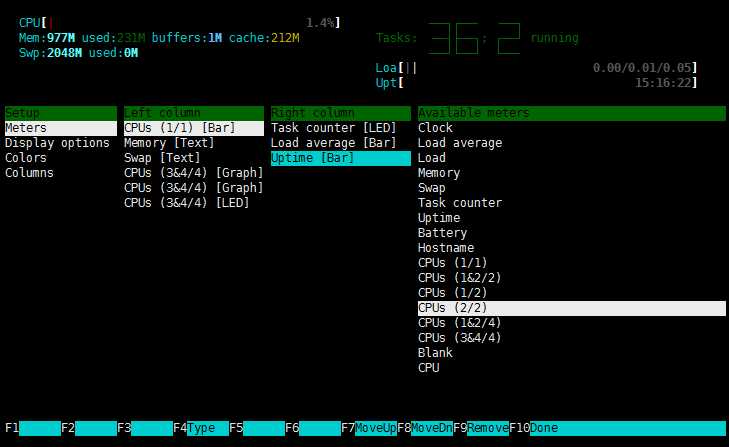The image size is (729, 447).
Task: Choose CPUs (1&2/2) from Available meters
Action: point(459,278)
